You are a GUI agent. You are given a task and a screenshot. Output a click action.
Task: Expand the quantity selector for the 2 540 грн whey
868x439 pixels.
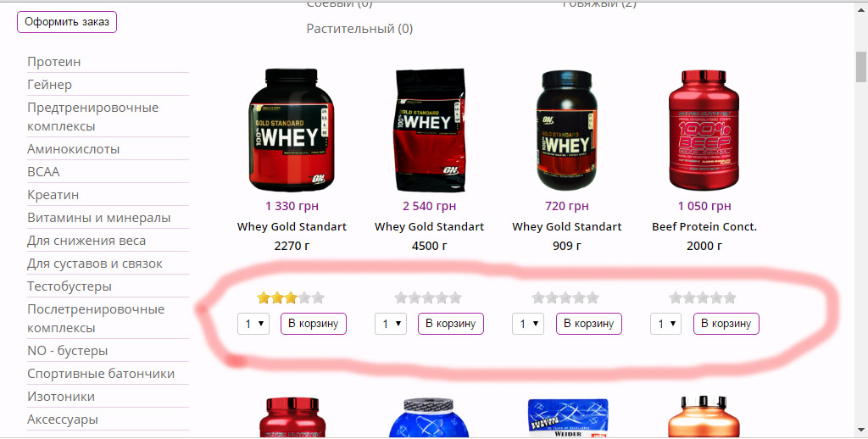391,324
